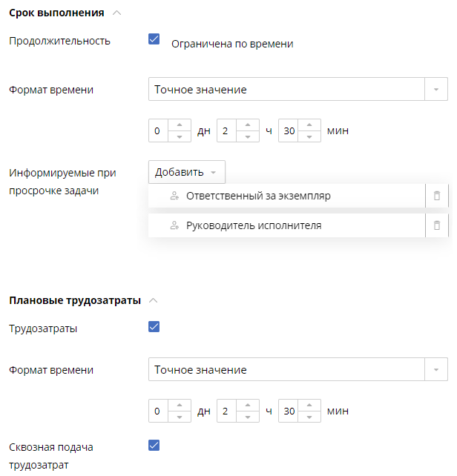Select Ответственный за экземпляр list item

point(258,196)
